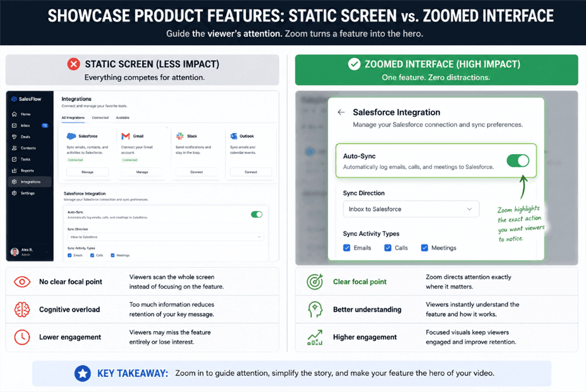Click the blue 12 badge beside Inbox
The width and height of the screenshot is (586, 392).
(45, 125)
